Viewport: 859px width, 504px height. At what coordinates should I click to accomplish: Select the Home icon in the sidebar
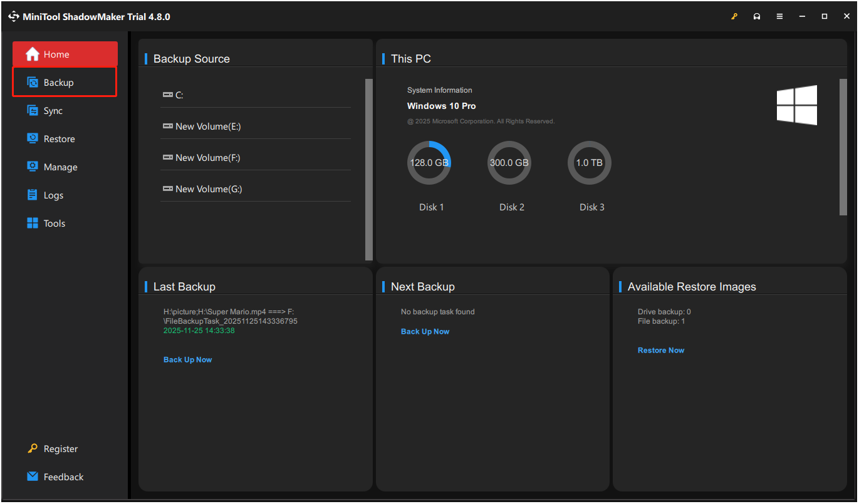[x=32, y=54]
